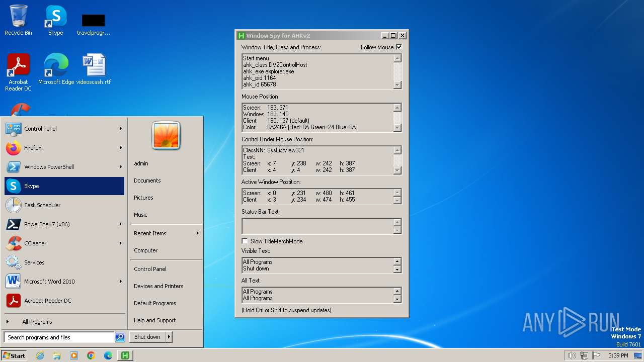Open Computer from Start menu
Image resolution: width=644 pixels, height=362 pixels.
coord(146,250)
